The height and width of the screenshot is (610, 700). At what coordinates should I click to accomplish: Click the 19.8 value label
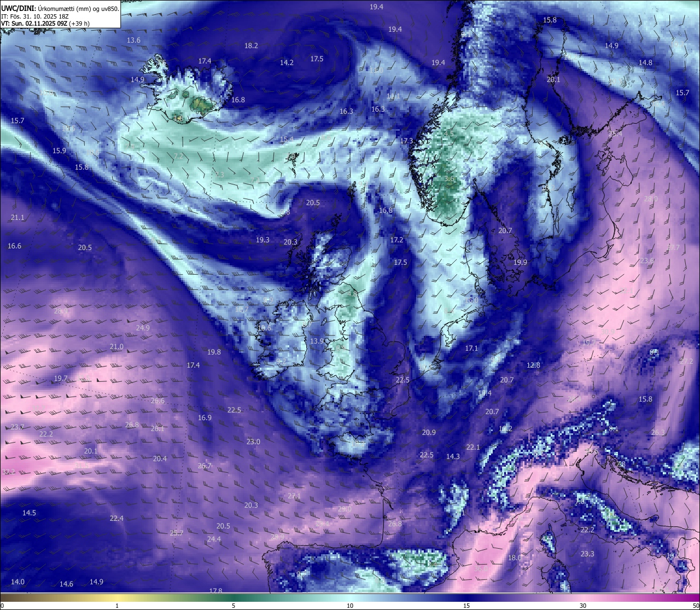click(214, 352)
